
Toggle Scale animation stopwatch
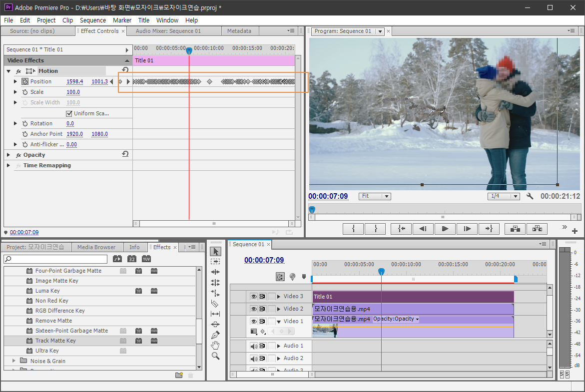point(25,92)
